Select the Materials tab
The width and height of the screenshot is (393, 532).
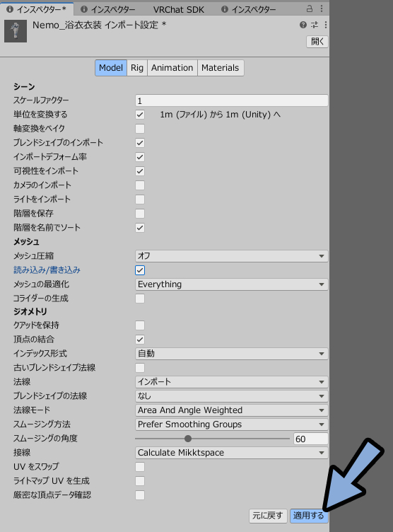(x=220, y=68)
